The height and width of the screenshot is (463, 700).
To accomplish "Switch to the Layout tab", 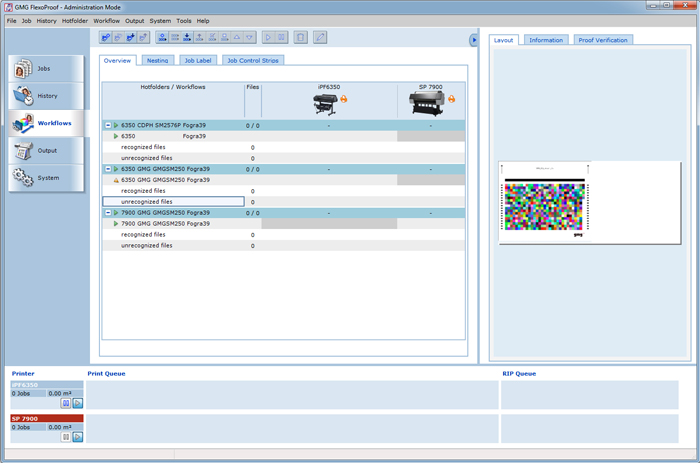I will tap(504, 40).
